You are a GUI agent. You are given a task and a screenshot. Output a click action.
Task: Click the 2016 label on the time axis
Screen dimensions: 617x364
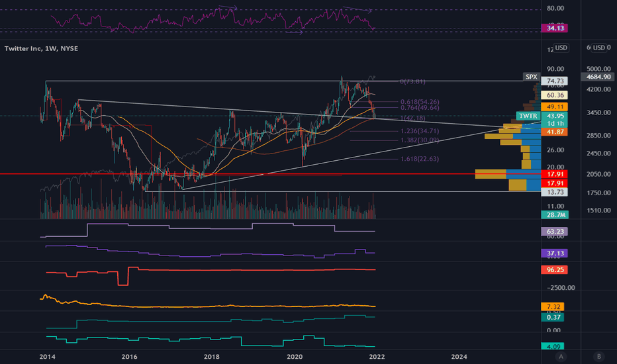click(130, 357)
